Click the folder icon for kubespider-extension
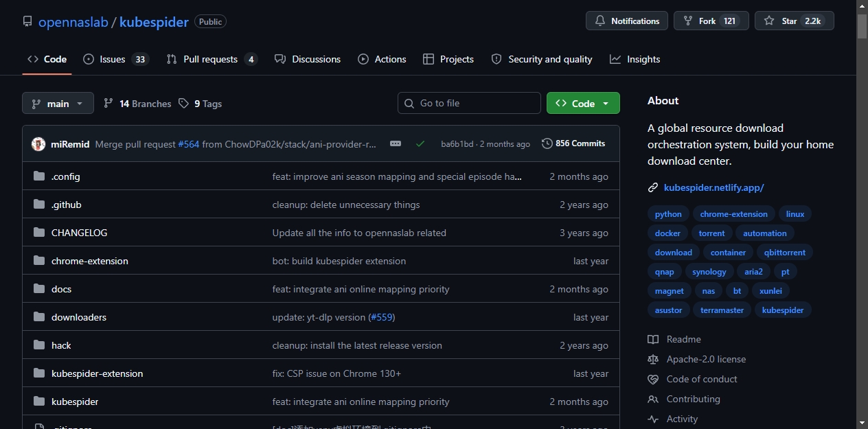This screenshot has width=868, height=429. (x=39, y=373)
